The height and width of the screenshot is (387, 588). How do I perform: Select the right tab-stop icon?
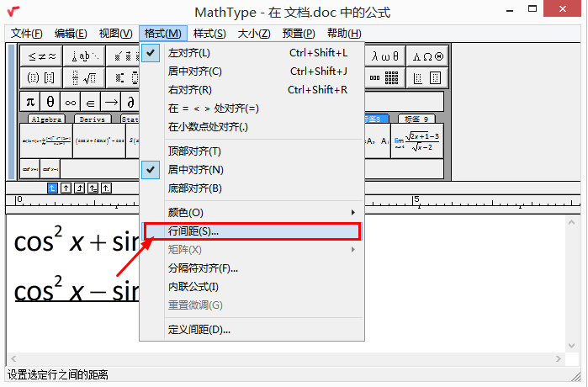click(79, 188)
